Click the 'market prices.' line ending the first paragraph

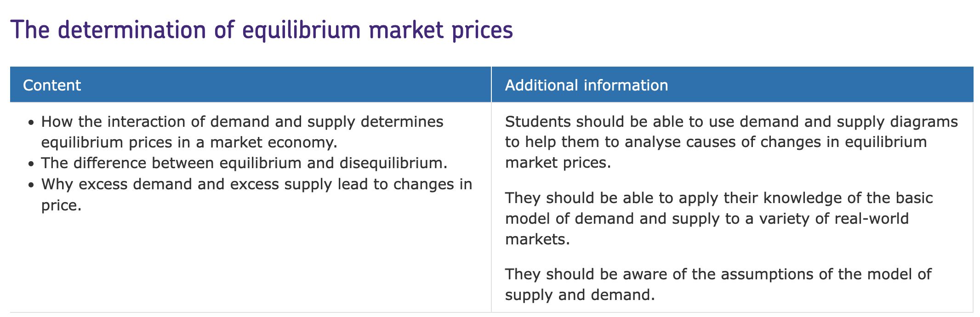[x=558, y=163]
